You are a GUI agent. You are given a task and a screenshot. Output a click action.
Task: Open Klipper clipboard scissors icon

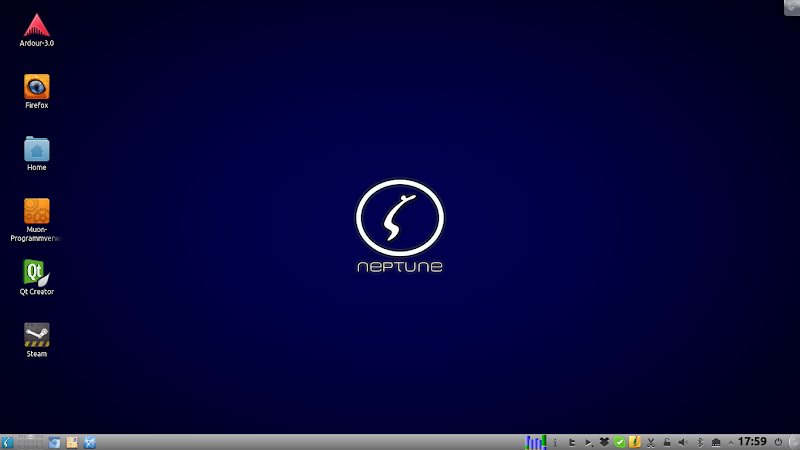point(651,441)
